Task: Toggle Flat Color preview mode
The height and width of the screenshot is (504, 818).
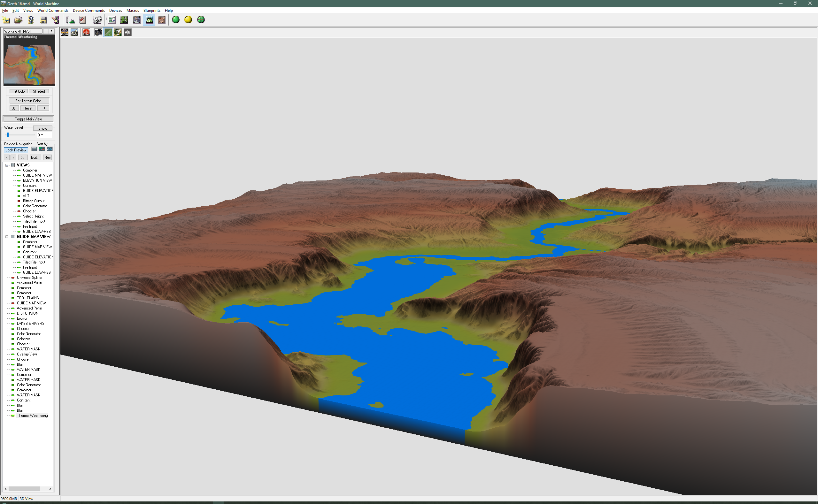Action: [18, 91]
